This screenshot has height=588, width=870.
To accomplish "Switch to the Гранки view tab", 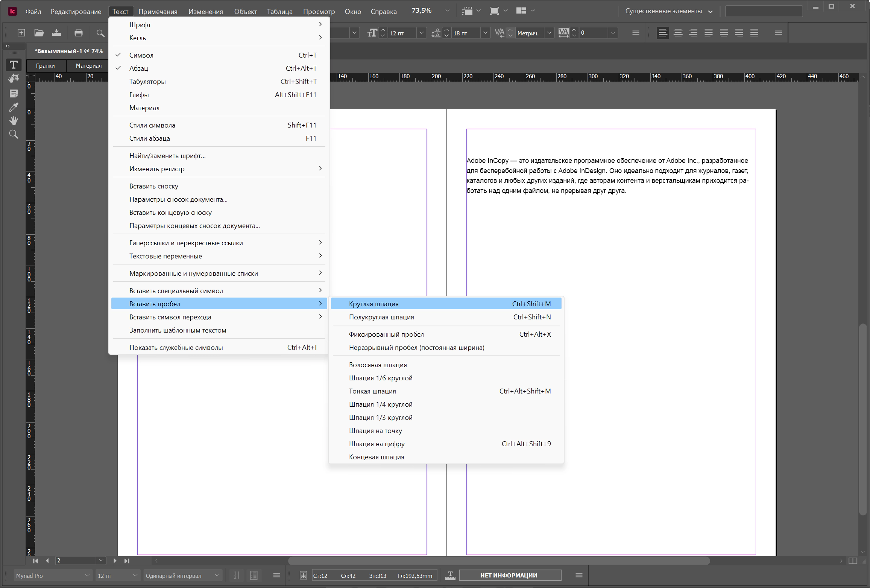I will pos(46,66).
